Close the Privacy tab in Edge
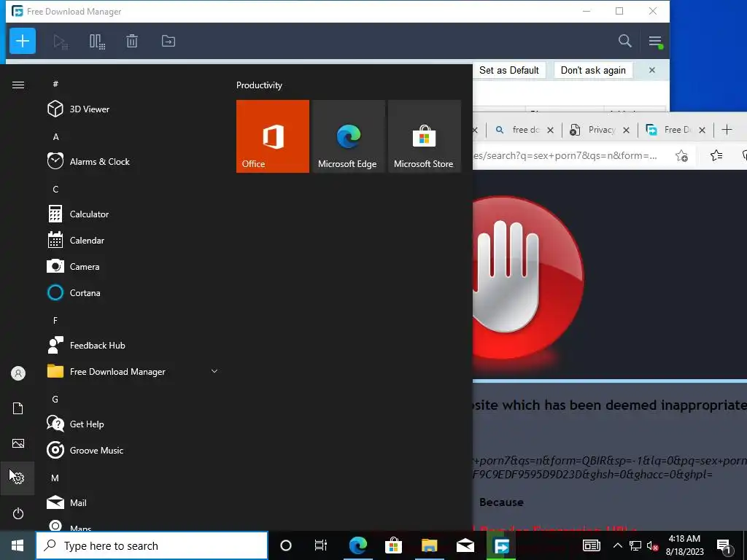This screenshot has height=560, width=747. (x=626, y=130)
